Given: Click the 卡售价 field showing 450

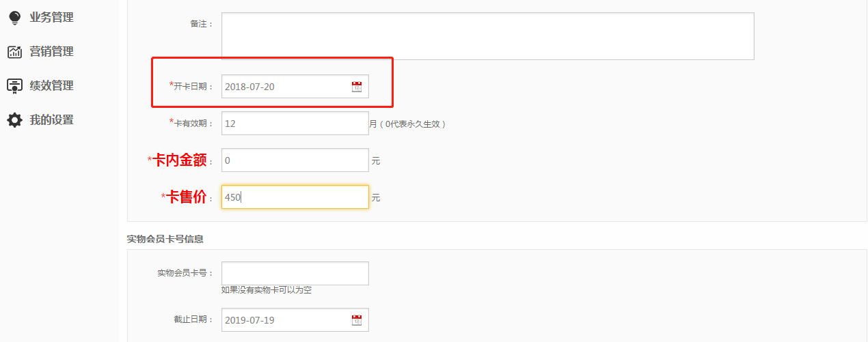Looking at the screenshot, I should 295,197.
